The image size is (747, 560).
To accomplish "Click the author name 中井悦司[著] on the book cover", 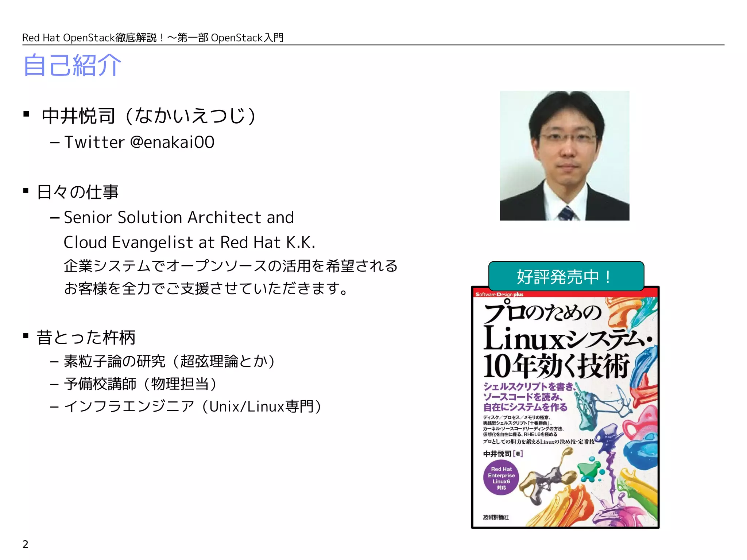I will [x=503, y=454].
